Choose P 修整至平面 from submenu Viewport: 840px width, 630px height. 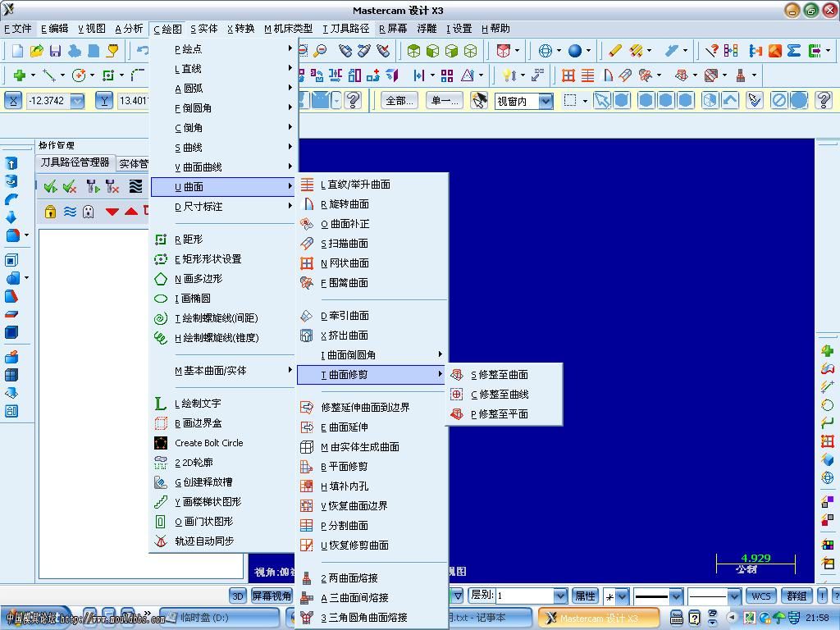coord(504,414)
